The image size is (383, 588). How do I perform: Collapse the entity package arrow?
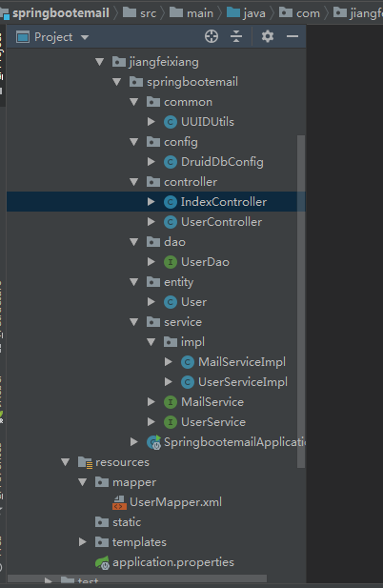[x=133, y=282]
